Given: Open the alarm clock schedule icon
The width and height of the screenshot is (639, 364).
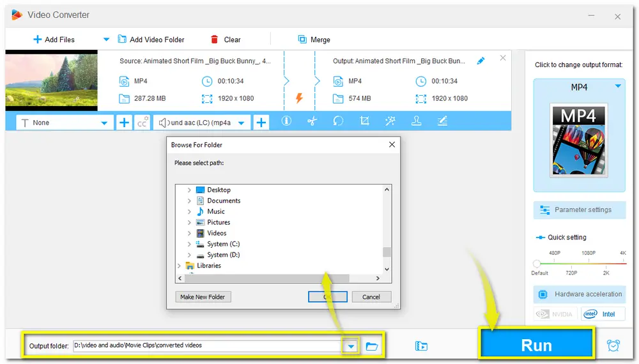Looking at the screenshot, I should tap(613, 345).
